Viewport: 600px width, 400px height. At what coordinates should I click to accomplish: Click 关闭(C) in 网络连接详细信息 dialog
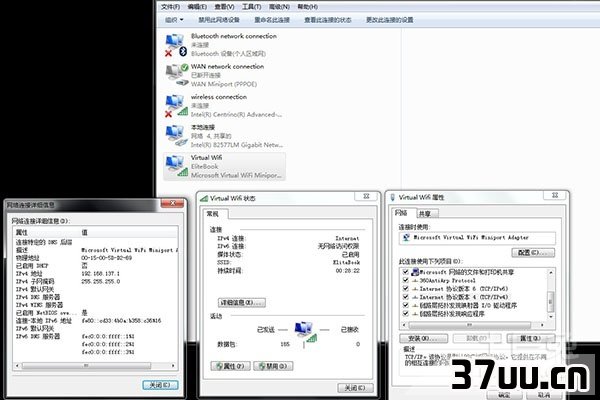pos(160,385)
